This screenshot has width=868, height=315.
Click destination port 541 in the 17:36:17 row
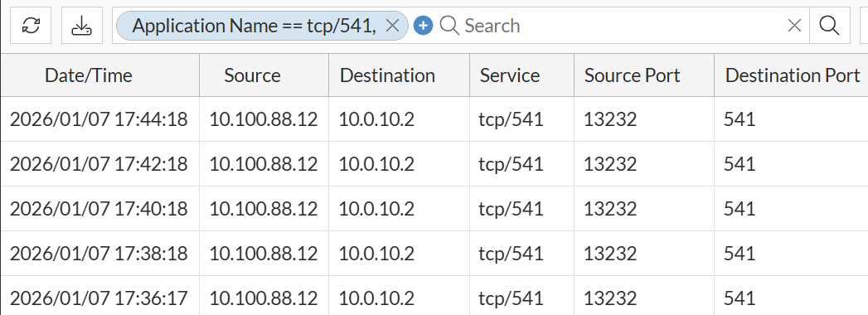(739, 298)
